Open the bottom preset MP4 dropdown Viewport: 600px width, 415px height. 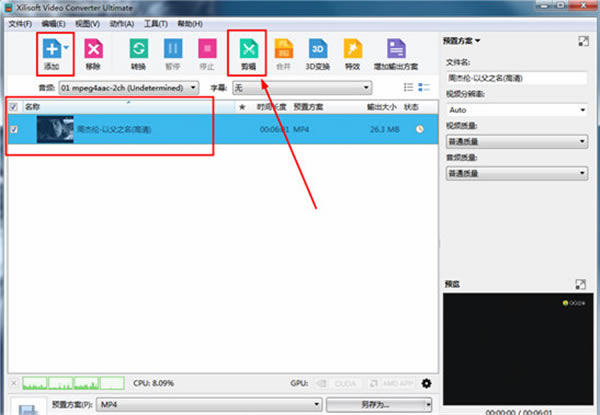point(209,404)
